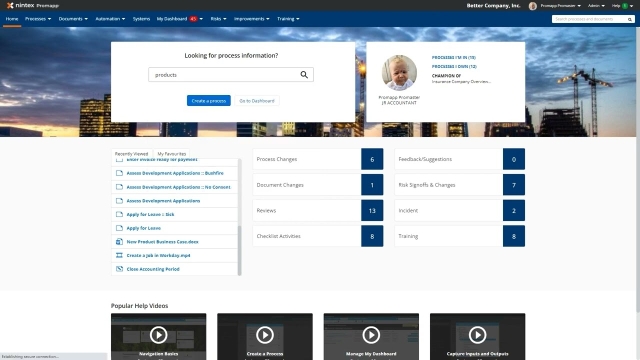Open the Processes dropdown menu

[38, 19]
